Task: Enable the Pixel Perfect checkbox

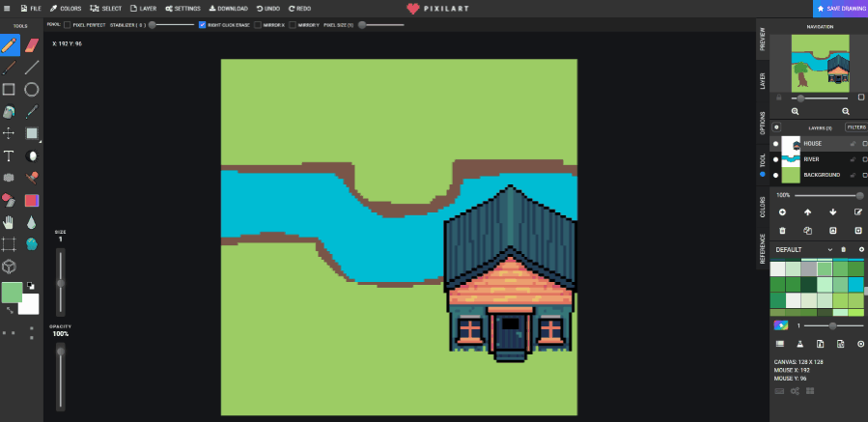Action: (67, 25)
